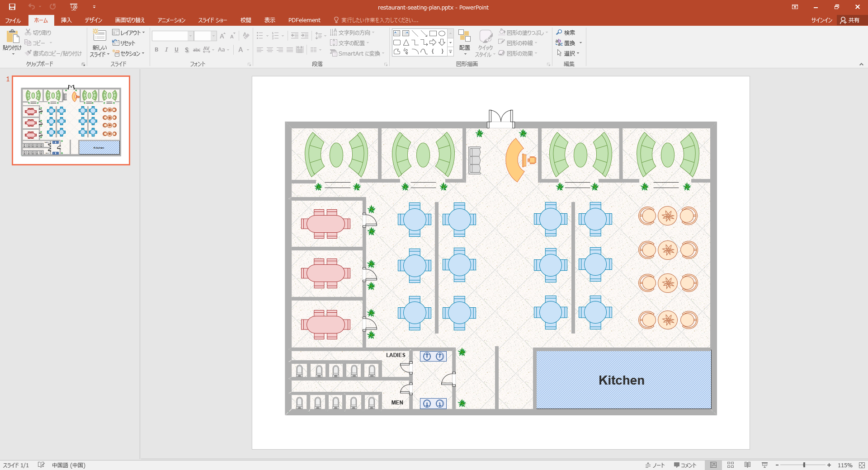Increase font size with large A icon
The width and height of the screenshot is (868, 470).
[x=222, y=36]
